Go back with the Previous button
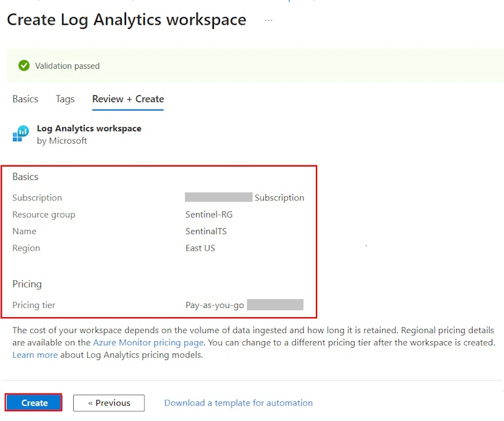 [109, 403]
